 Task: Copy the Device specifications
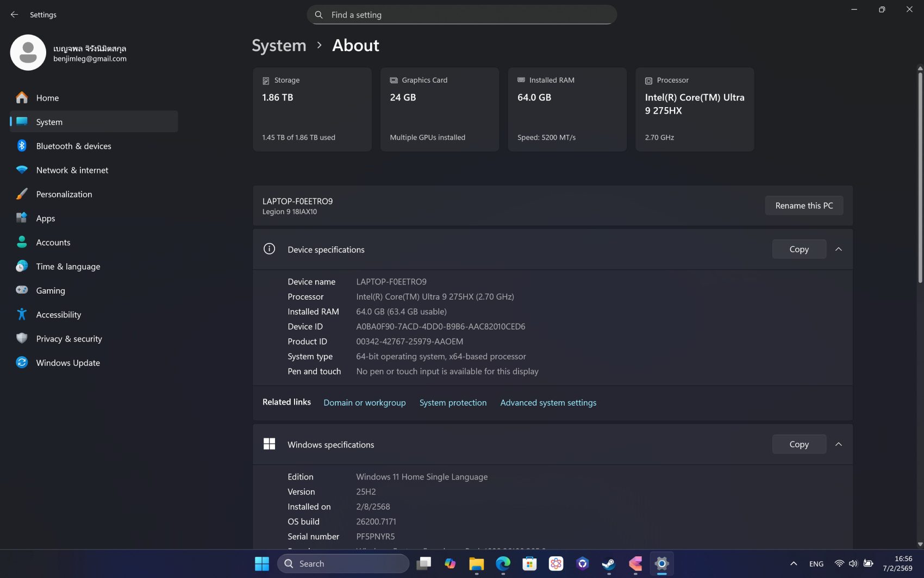point(799,249)
